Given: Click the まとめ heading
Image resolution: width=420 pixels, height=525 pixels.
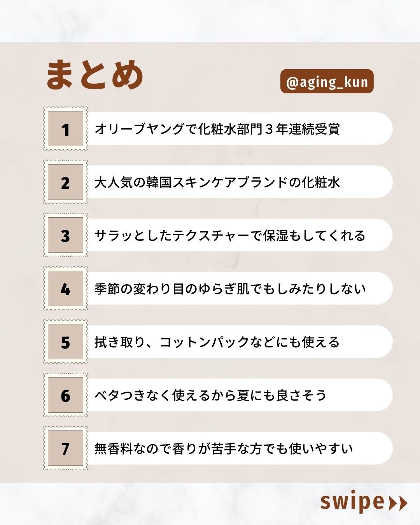Looking at the screenshot, I should pos(95,75).
